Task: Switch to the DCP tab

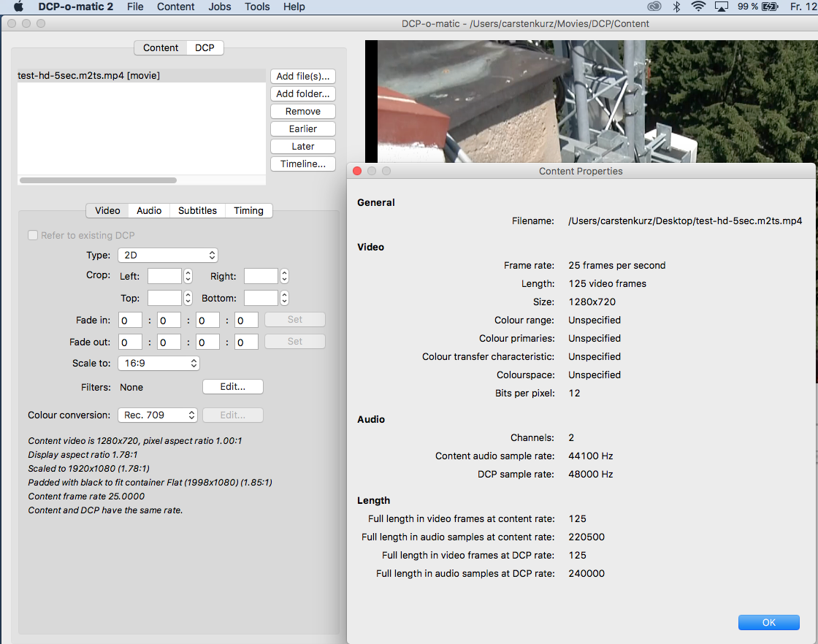Action: tap(204, 47)
